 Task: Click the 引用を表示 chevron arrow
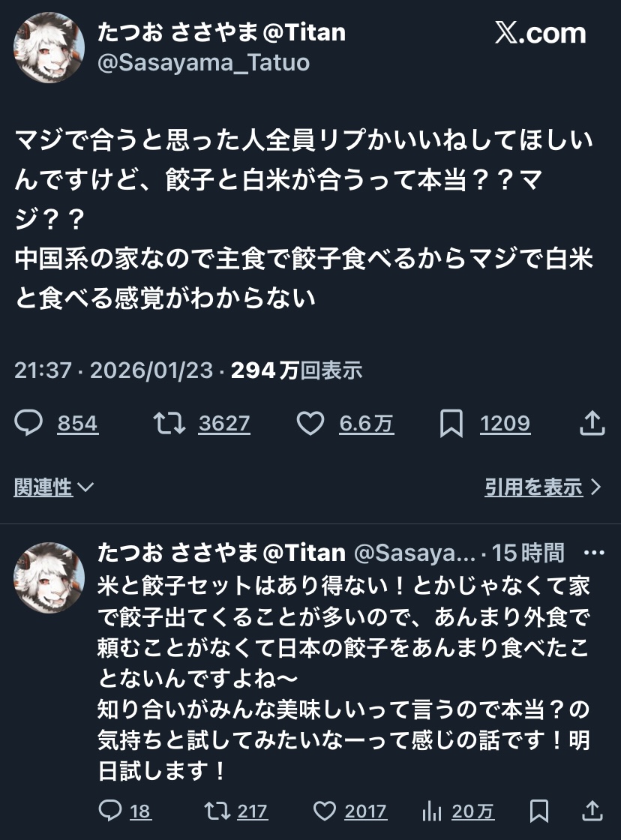click(x=596, y=487)
